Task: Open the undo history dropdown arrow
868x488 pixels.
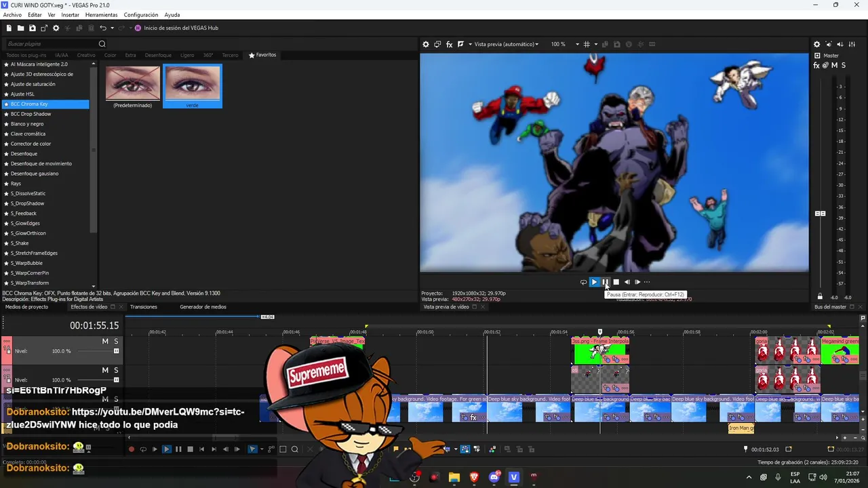Action: (x=112, y=28)
